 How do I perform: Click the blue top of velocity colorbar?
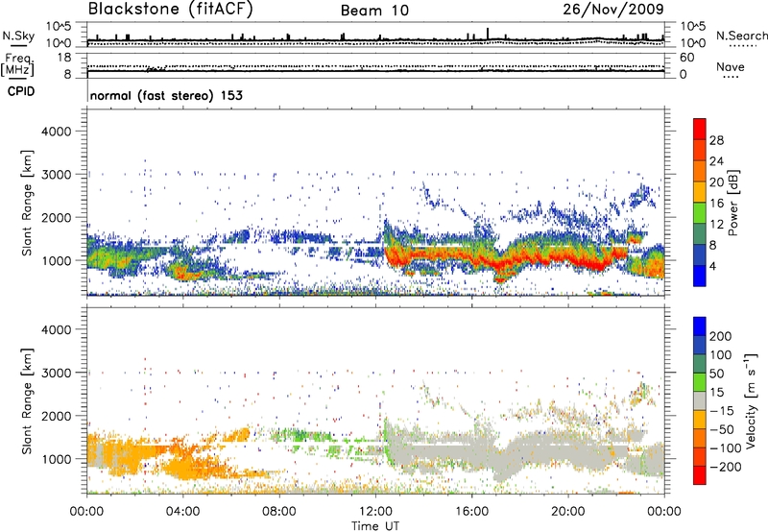(700, 326)
